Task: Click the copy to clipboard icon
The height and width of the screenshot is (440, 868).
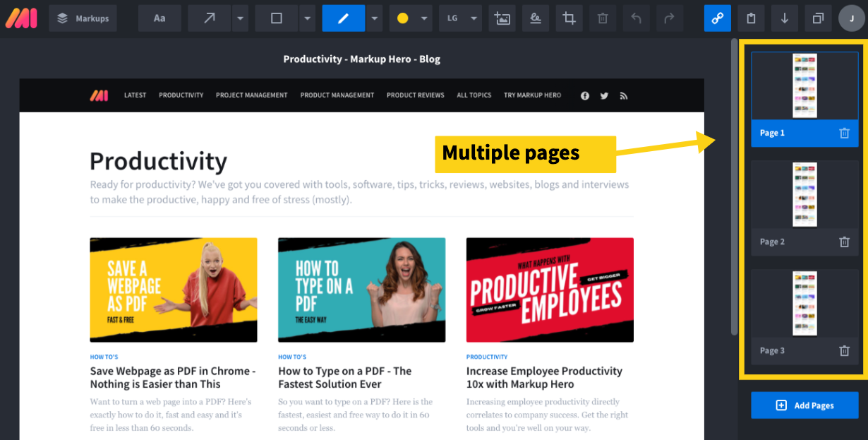Action: pyautogui.click(x=751, y=18)
